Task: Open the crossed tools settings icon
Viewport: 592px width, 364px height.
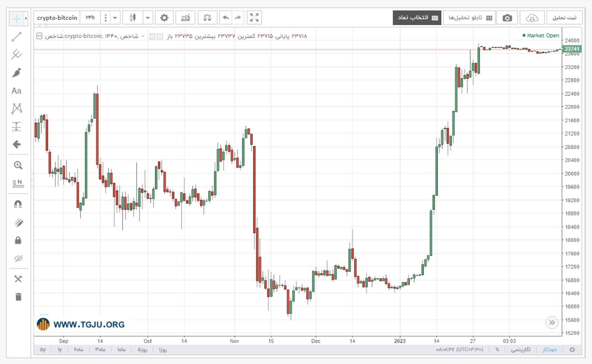Action: point(18,279)
